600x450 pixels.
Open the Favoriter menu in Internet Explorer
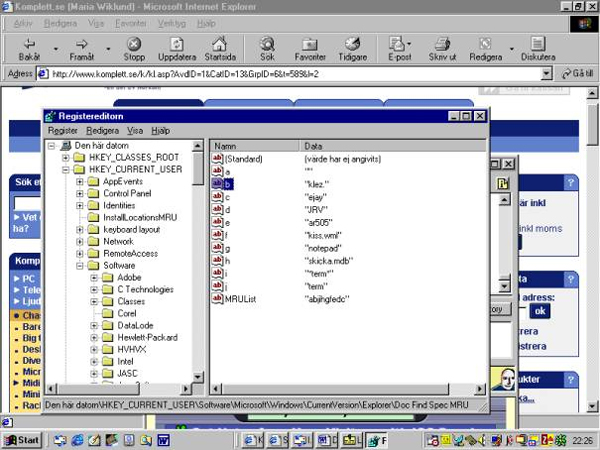tap(131, 23)
